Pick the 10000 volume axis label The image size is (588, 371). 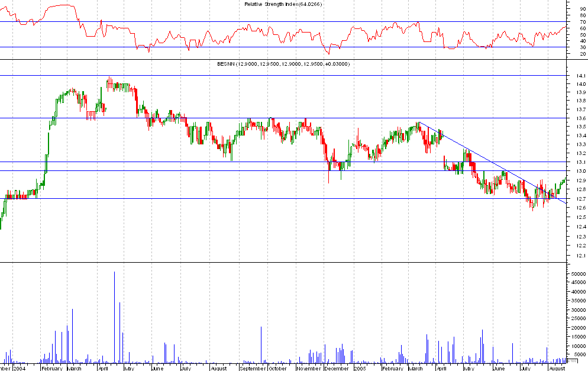(579, 346)
